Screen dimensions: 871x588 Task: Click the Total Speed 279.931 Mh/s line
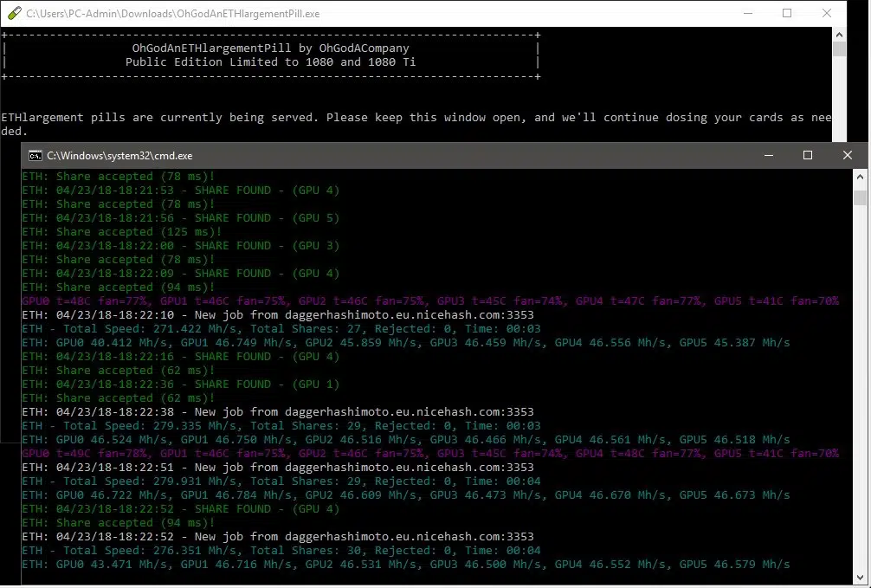(281, 481)
